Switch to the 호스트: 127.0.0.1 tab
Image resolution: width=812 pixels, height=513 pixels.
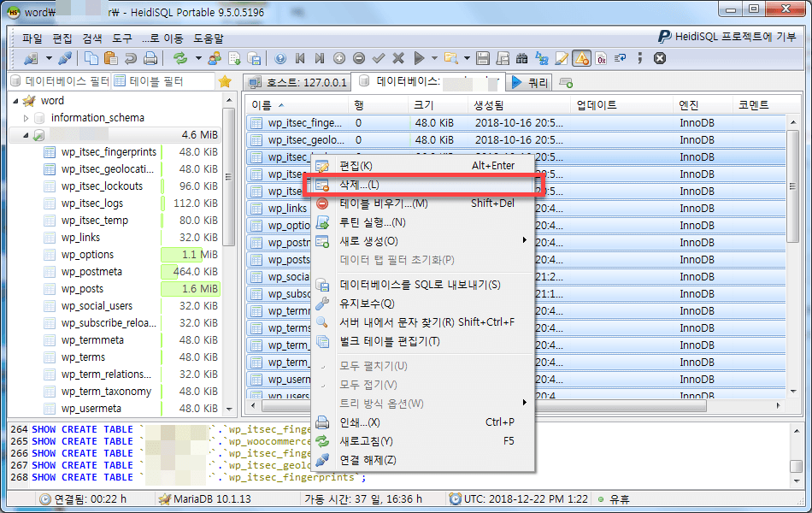297,82
